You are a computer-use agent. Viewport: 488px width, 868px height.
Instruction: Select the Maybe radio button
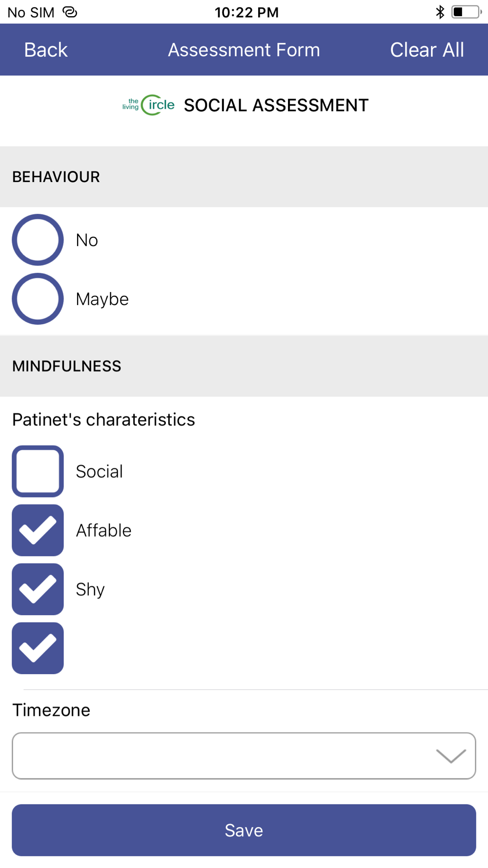pos(38,299)
